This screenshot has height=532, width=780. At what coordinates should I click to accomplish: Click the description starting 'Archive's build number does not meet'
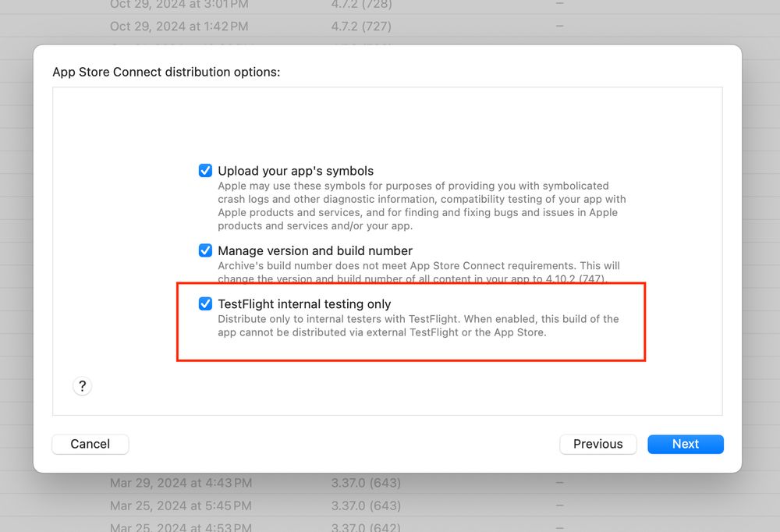point(419,272)
